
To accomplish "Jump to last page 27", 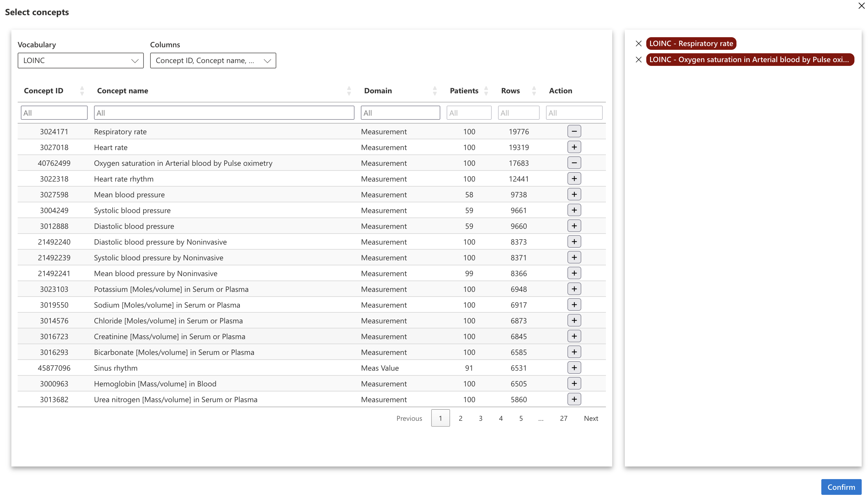I will (x=563, y=418).
